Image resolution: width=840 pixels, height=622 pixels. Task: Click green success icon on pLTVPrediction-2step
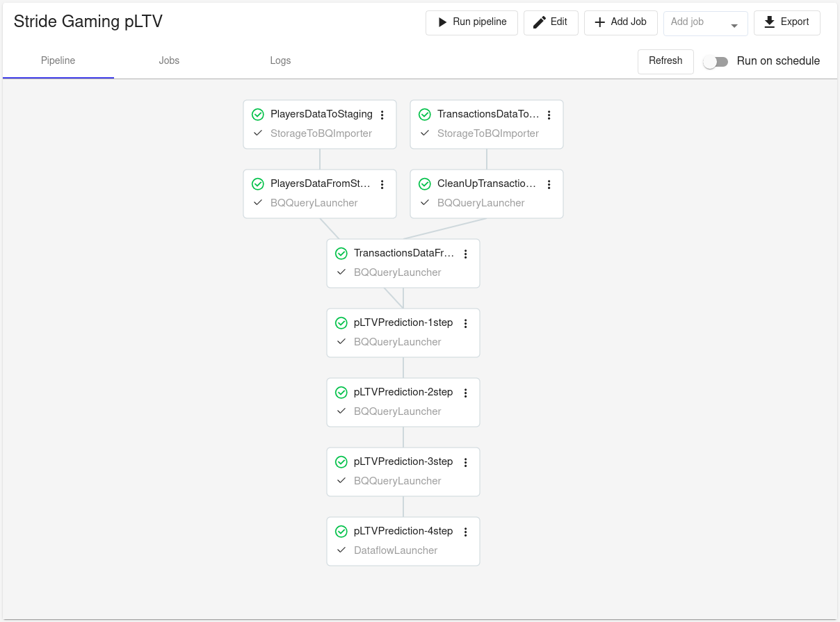pyautogui.click(x=341, y=393)
